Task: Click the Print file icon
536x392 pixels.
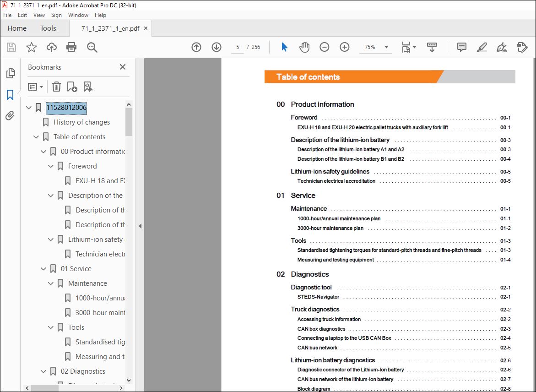Action: click(x=71, y=47)
